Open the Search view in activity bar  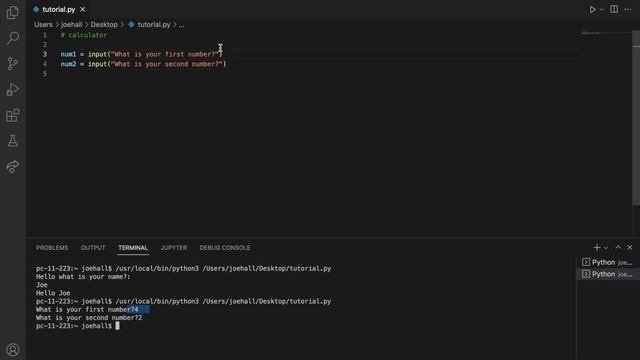coord(13,38)
